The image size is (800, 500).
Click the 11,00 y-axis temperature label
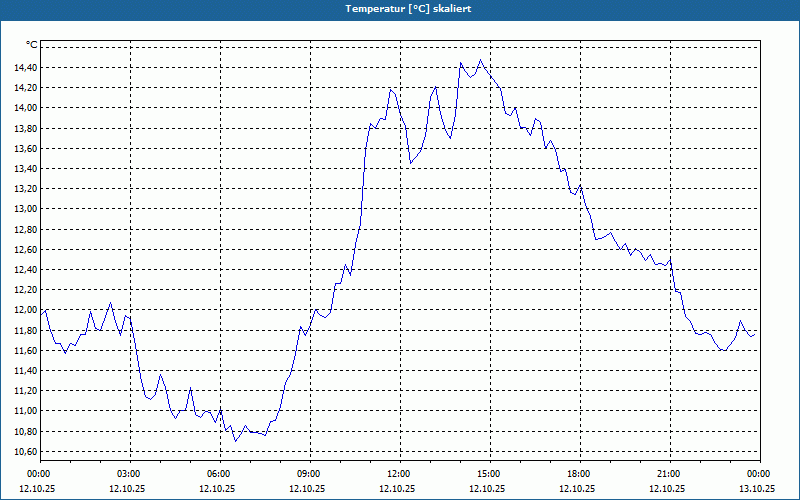pyautogui.click(x=25, y=411)
